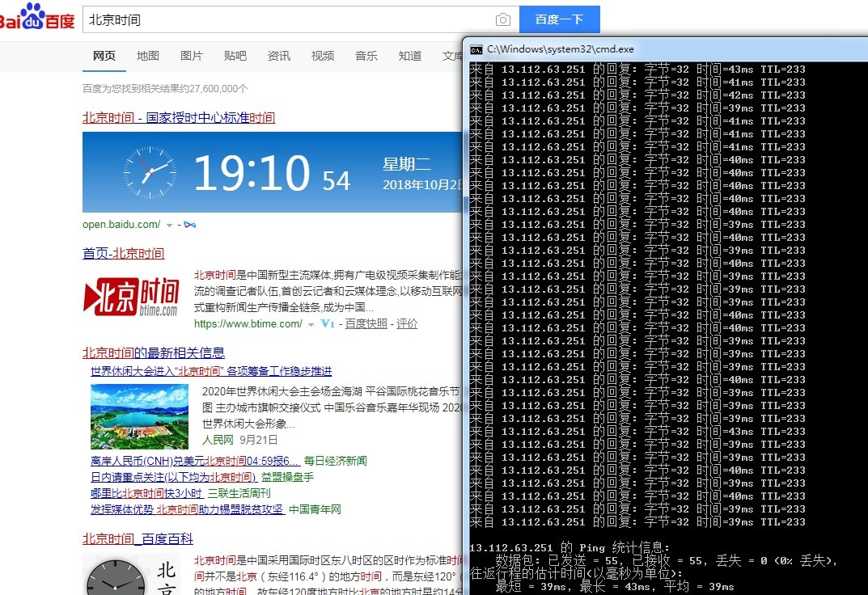Viewport: 868px width, 595px height.
Task: Click the Baidu Baike clock thumbnail
Action: tap(115, 577)
